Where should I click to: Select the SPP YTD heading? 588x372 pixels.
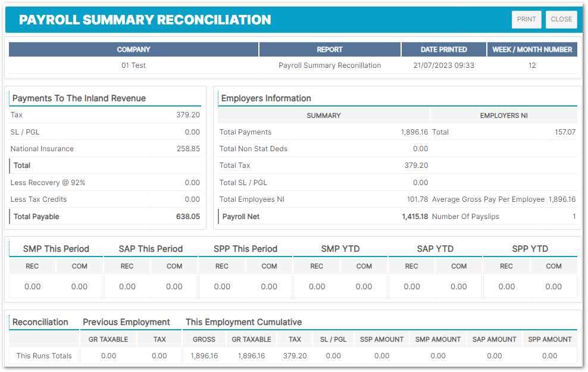coord(530,249)
